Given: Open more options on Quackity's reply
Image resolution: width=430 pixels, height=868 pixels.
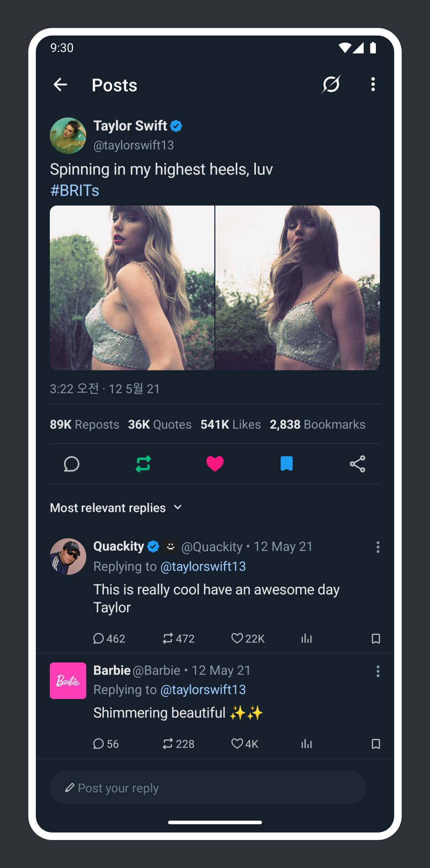Looking at the screenshot, I should tap(378, 547).
